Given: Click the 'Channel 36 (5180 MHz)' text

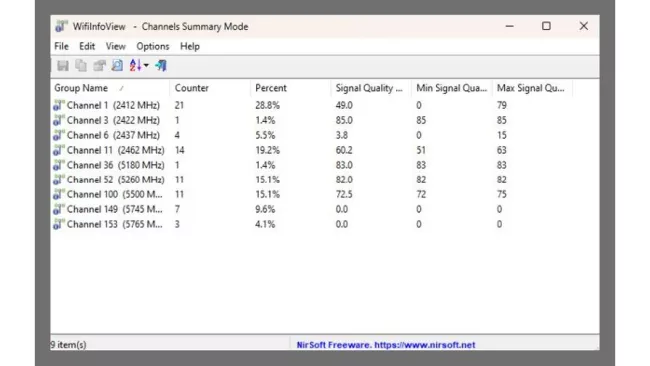Looking at the screenshot, I should (116, 165).
